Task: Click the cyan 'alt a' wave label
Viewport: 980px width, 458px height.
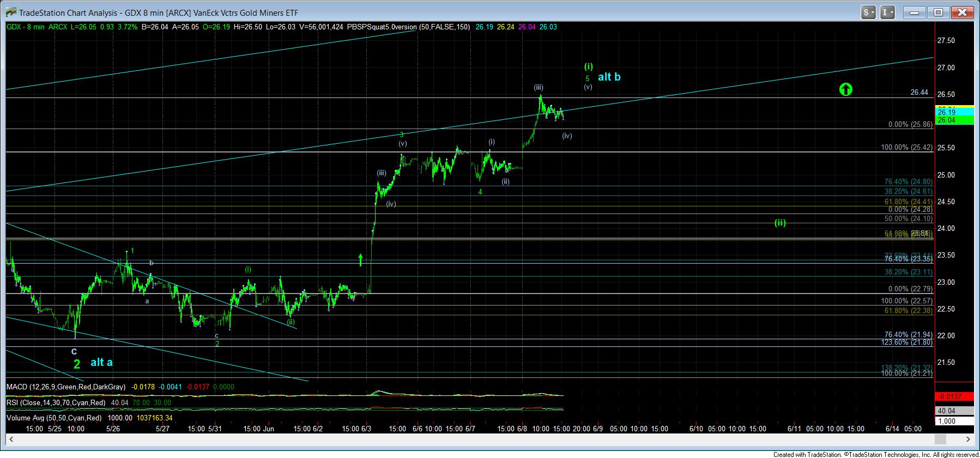Action: point(101,362)
